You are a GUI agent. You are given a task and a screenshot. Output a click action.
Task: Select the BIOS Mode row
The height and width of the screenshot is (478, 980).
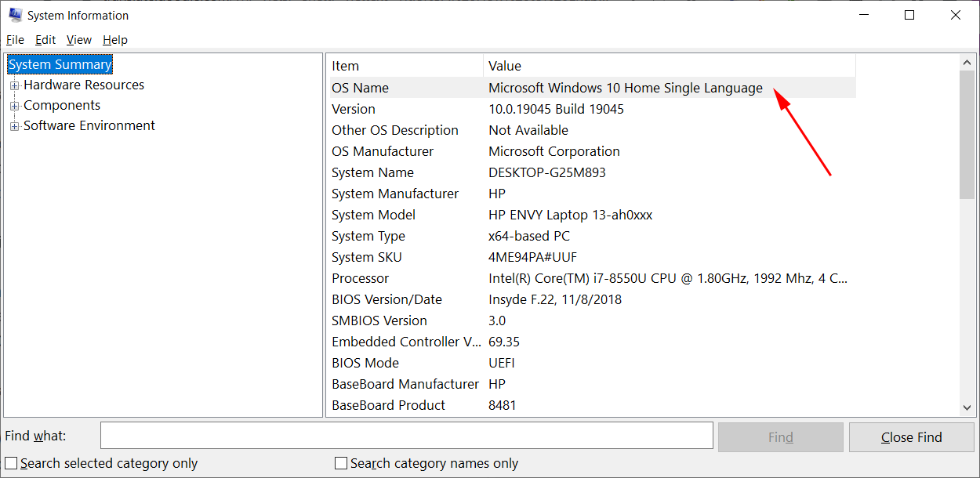coord(592,363)
